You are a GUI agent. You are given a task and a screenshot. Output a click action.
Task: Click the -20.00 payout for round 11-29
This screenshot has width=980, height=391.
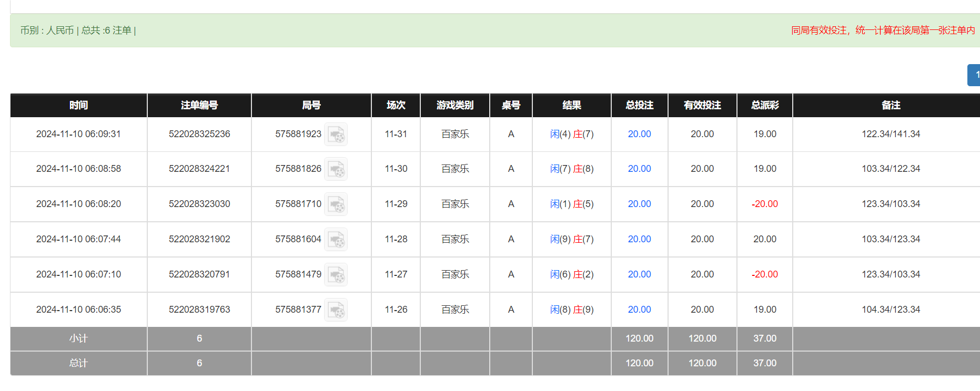(765, 204)
